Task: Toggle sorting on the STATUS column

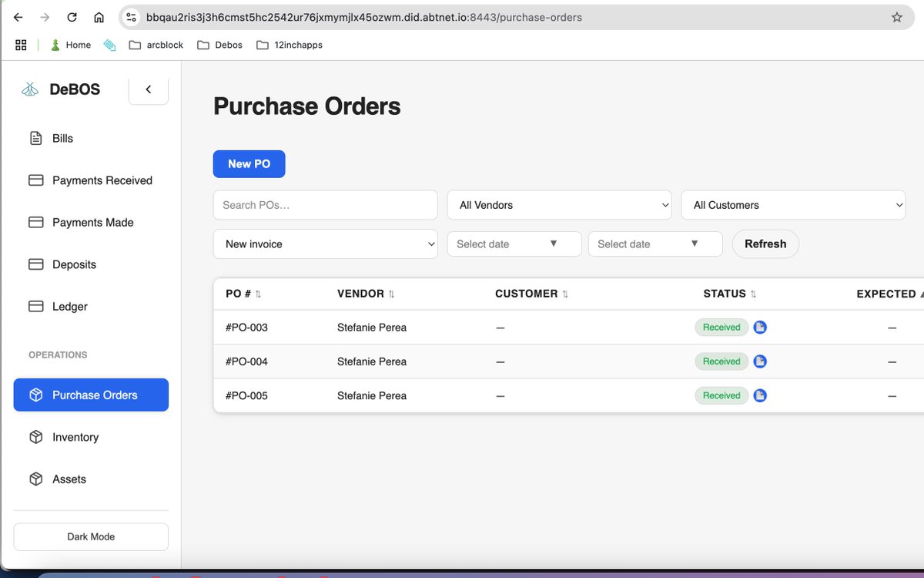Action: (751, 294)
